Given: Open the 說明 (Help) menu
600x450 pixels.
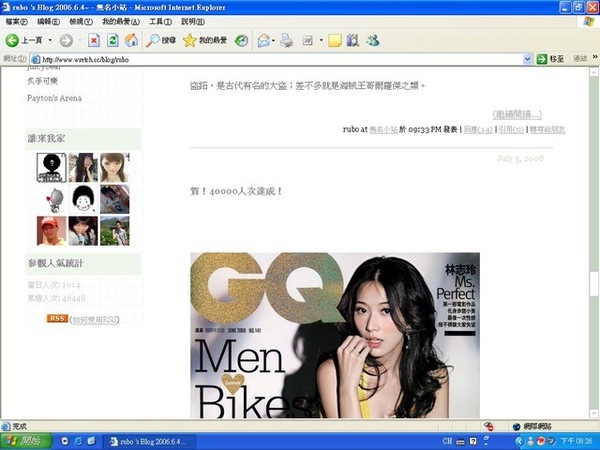Looking at the screenshot, I should pos(193,22).
